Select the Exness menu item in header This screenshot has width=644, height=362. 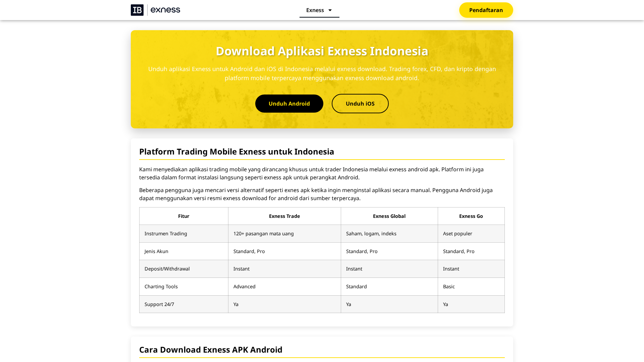314,10
